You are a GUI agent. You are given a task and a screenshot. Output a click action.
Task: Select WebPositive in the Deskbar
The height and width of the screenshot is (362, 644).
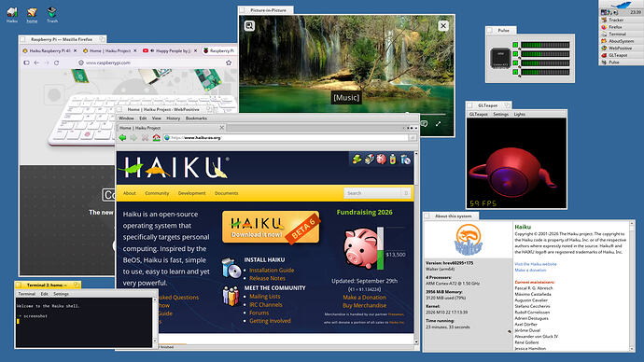(621, 48)
